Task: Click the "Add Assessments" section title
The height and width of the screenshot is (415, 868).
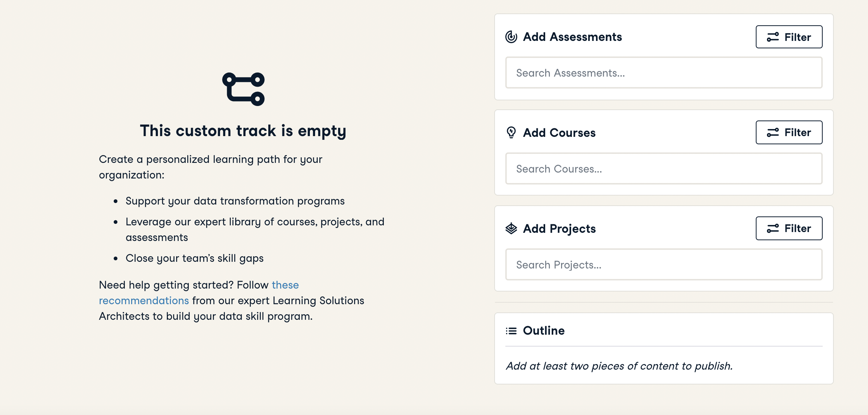Action: coord(572,37)
